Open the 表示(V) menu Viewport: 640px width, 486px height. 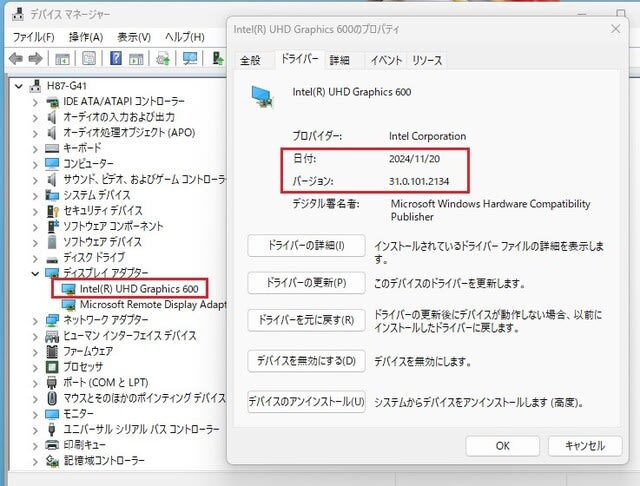134,37
